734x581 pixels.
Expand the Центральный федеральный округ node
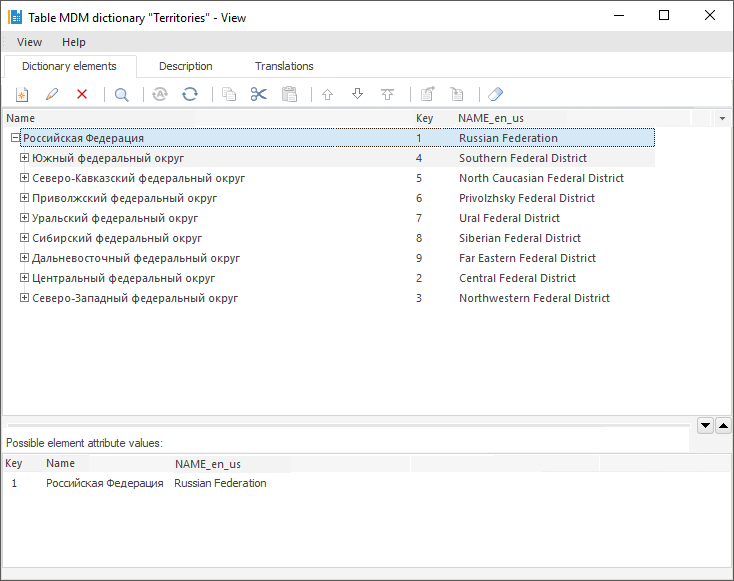pyautogui.click(x=25, y=278)
